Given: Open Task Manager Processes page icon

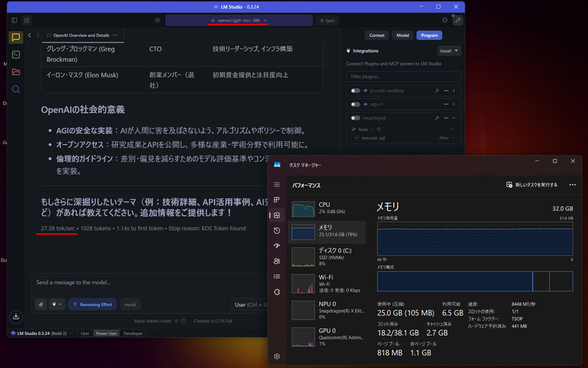Looking at the screenshot, I should 277,199.
